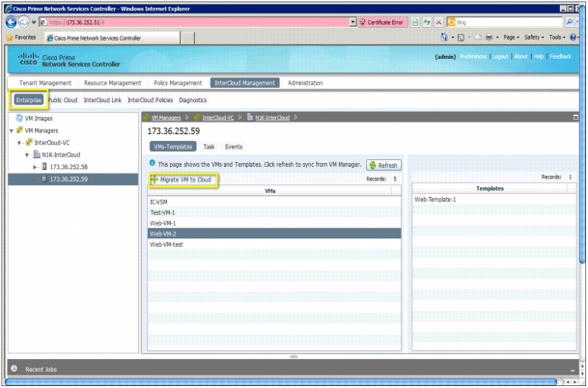Open the address bar dropdown arrow
This screenshot has width=588, height=388.
(x=352, y=22)
